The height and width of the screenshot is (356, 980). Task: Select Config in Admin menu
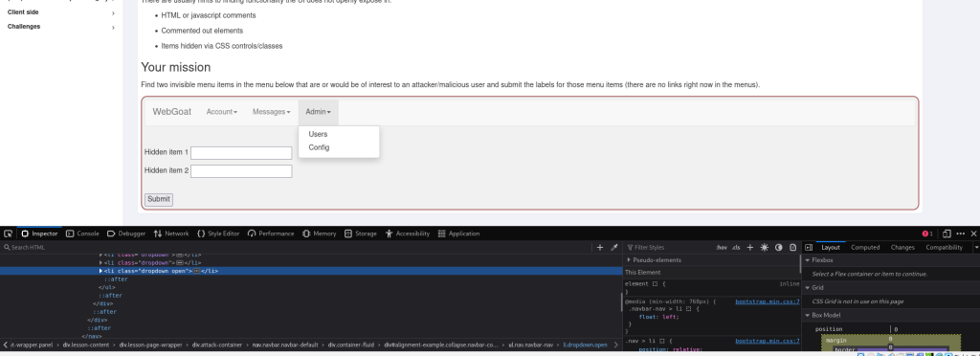coord(319,147)
